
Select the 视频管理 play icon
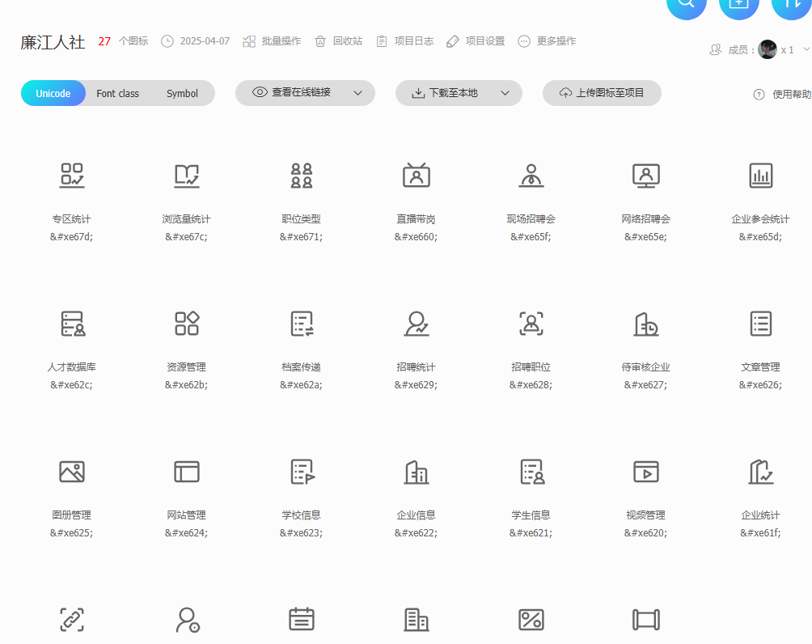click(x=645, y=472)
